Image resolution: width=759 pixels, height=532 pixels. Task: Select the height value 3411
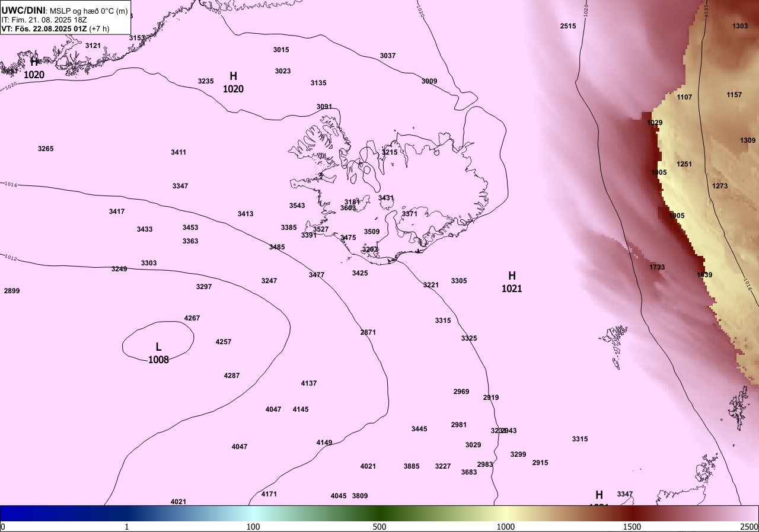tap(178, 152)
